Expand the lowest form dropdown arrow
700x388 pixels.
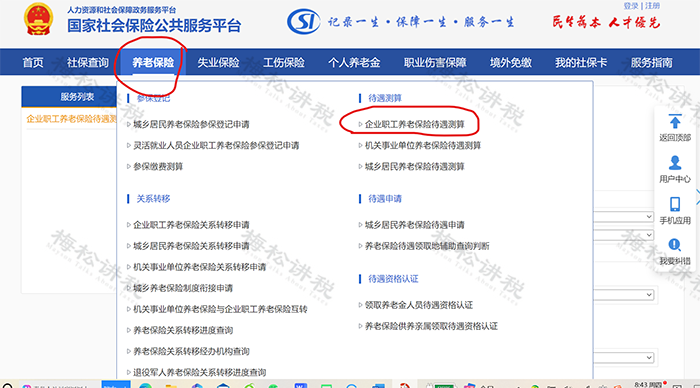point(649,358)
